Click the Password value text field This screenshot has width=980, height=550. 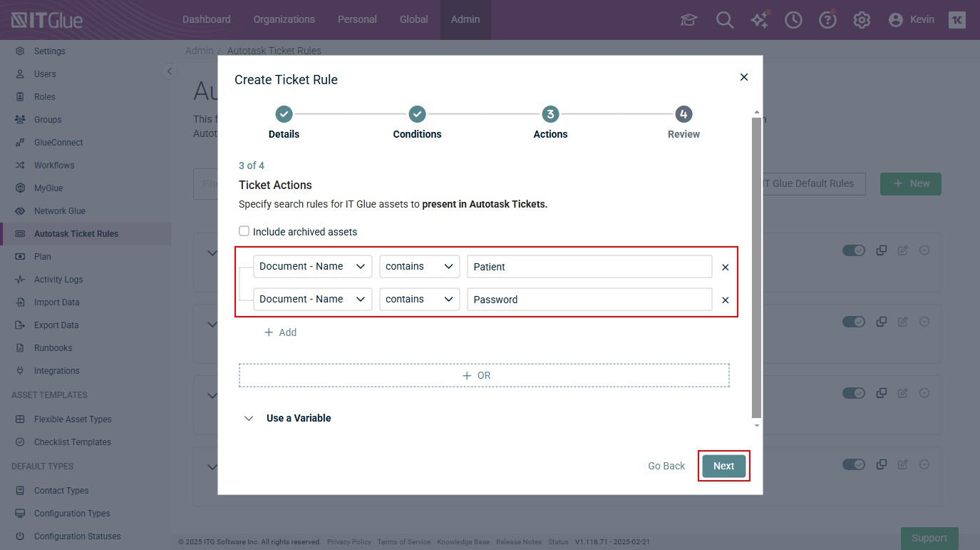pos(589,300)
